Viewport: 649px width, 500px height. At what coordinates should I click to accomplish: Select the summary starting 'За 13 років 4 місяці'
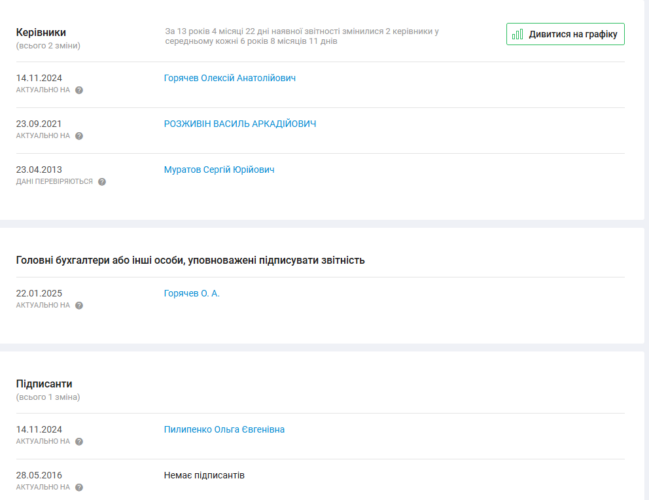tap(302, 36)
